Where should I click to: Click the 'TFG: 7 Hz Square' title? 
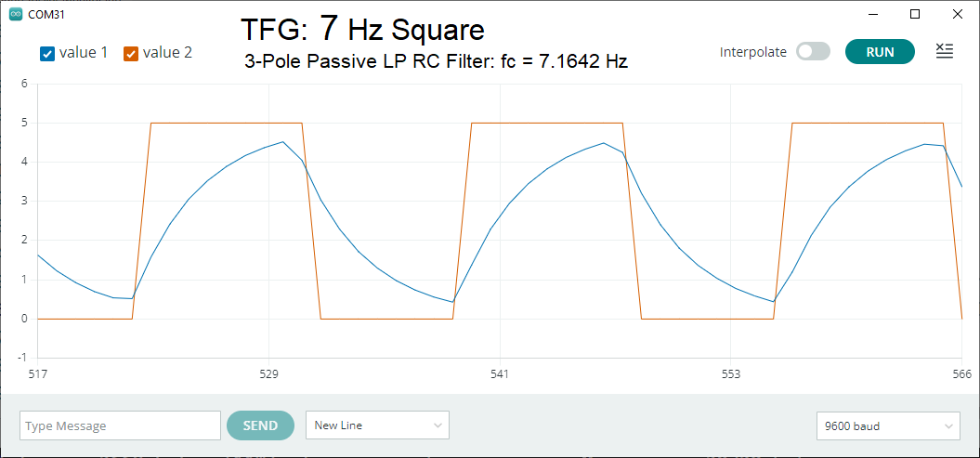362,30
